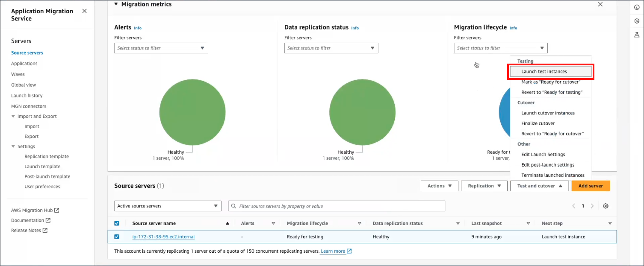Sort the Alerts column
The height and width of the screenshot is (266, 644).
click(x=273, y=223)
